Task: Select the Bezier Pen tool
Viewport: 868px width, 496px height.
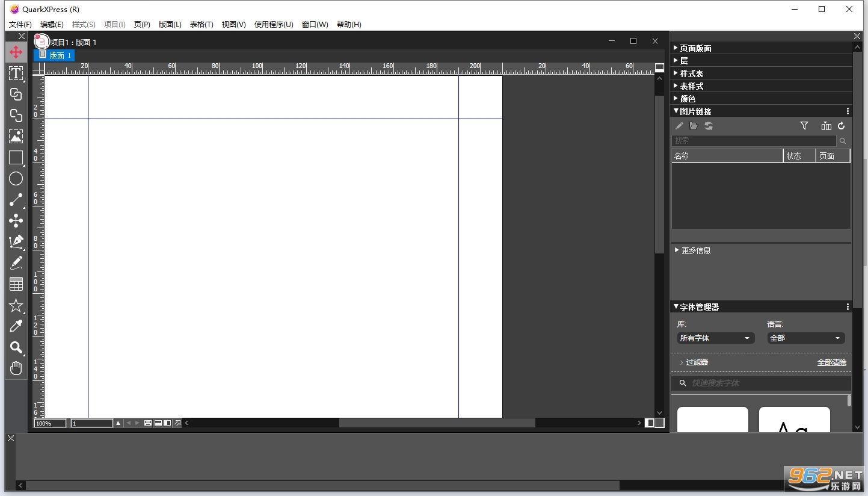Action: (x=16, y=242)
